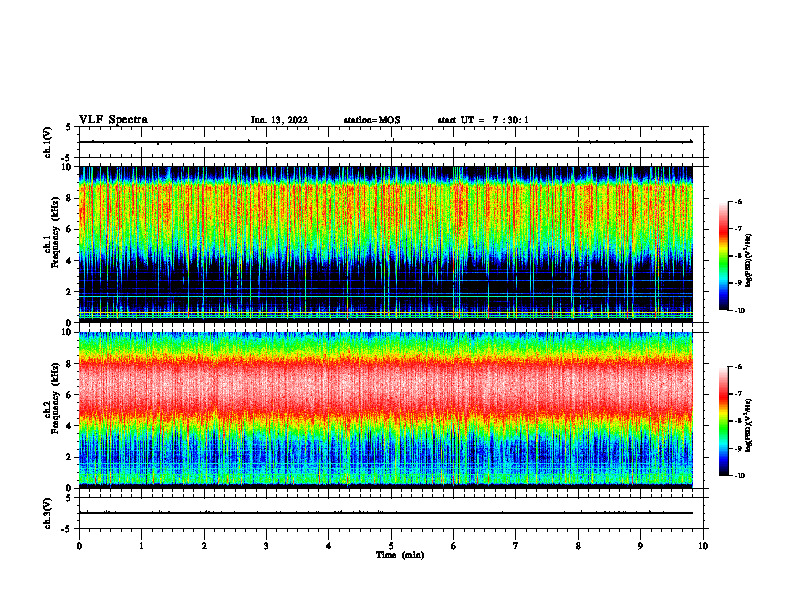
Task: Select the start UT time label
Action: click(483, 120)
